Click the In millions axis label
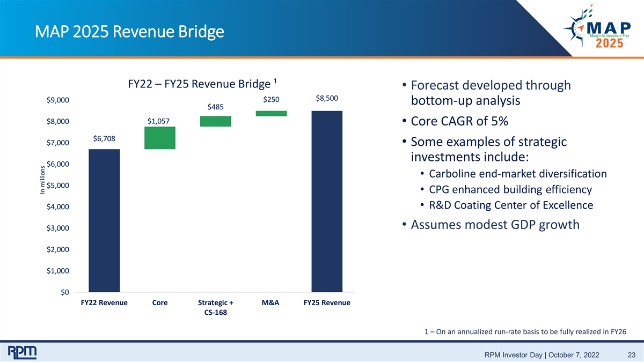644x362 pixels. point(43,181)
